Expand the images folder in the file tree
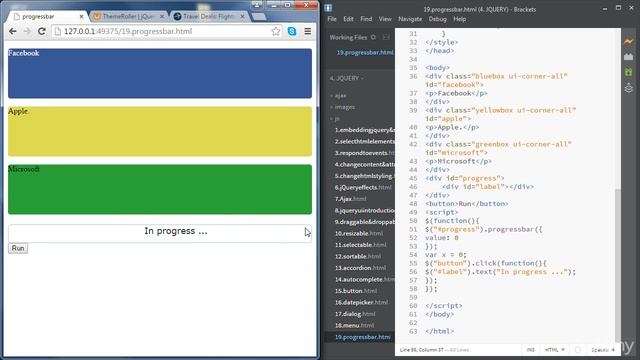The image size is (640, 360). pos(344,107)
